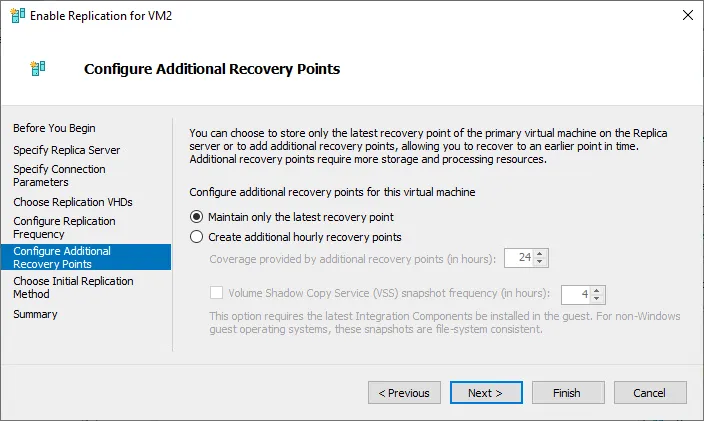The image size is (704, 421).
Task: Select Create additional hourly recovery points
Action: [197, 237]
